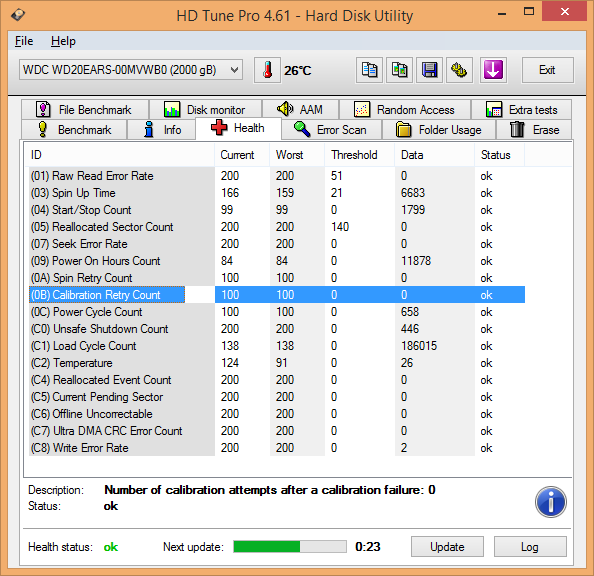
Task: Click the Data column header
Action: [435, 155]
